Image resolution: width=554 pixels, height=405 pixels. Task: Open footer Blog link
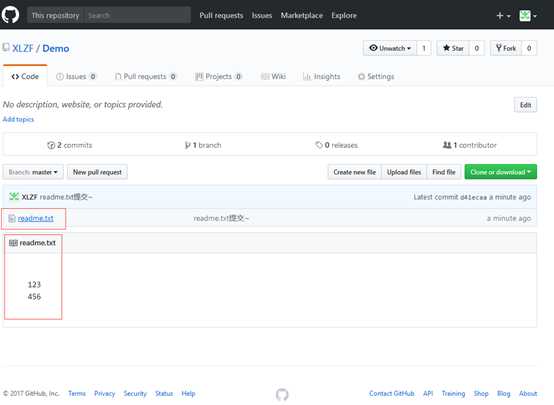[x=503, y=393]
